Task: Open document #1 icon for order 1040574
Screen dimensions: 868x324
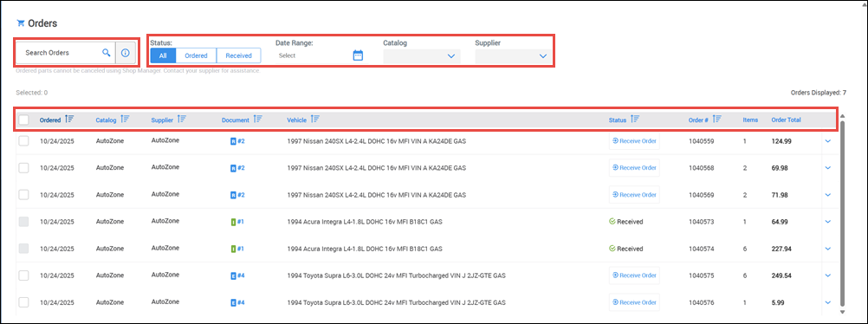Action: 233,249
